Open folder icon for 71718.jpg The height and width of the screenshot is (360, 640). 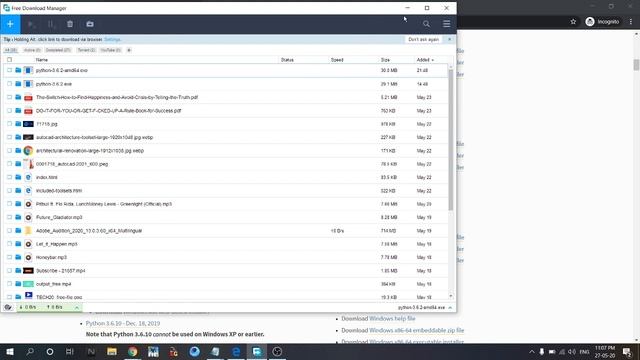(x=18, y=124)
